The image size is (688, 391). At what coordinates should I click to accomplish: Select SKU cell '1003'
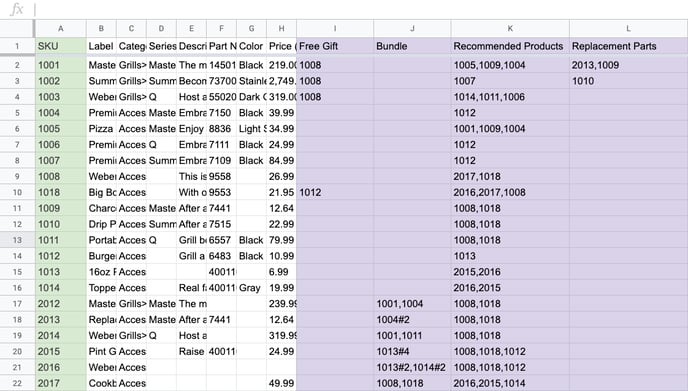pos(61,97)
